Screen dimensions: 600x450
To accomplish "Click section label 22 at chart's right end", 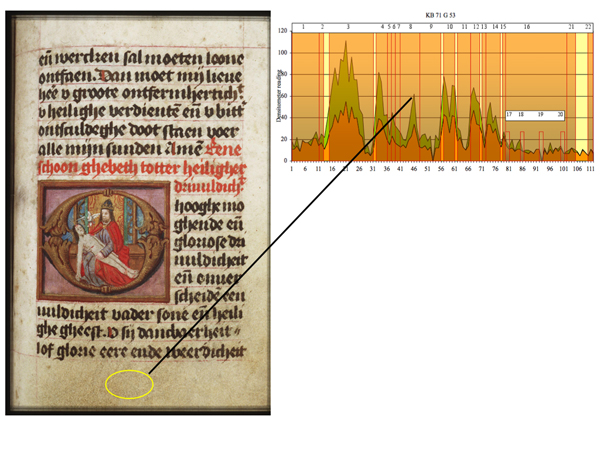I will click(585, 26).
